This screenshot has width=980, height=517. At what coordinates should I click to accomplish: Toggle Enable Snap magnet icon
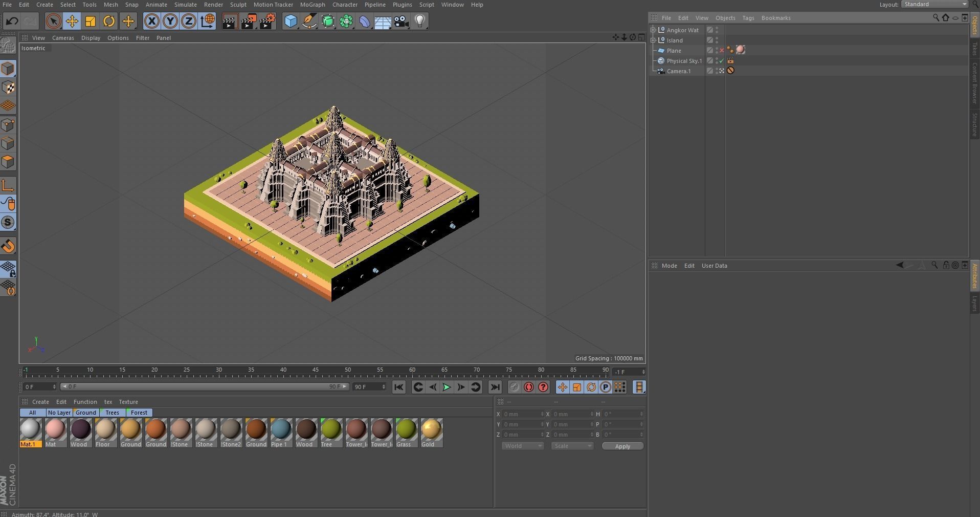8,246
